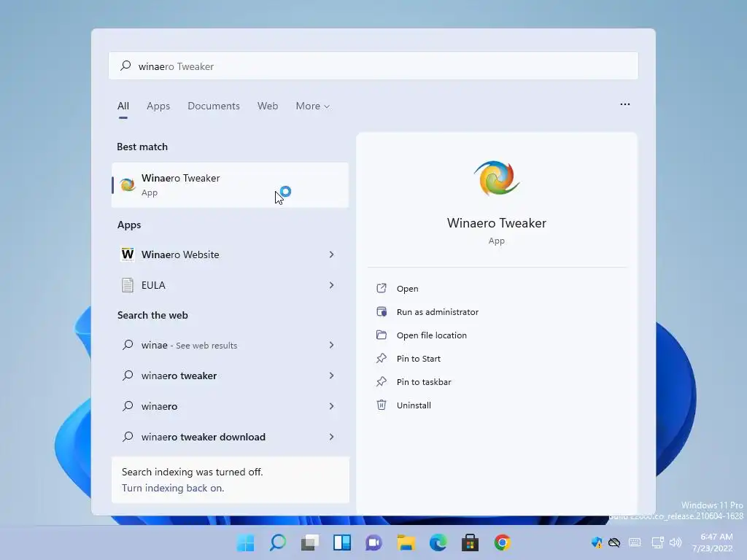Viewport: 747px width, 560px height.
Task: Click the Windows Security tray icon
Action: coord(596,542)
